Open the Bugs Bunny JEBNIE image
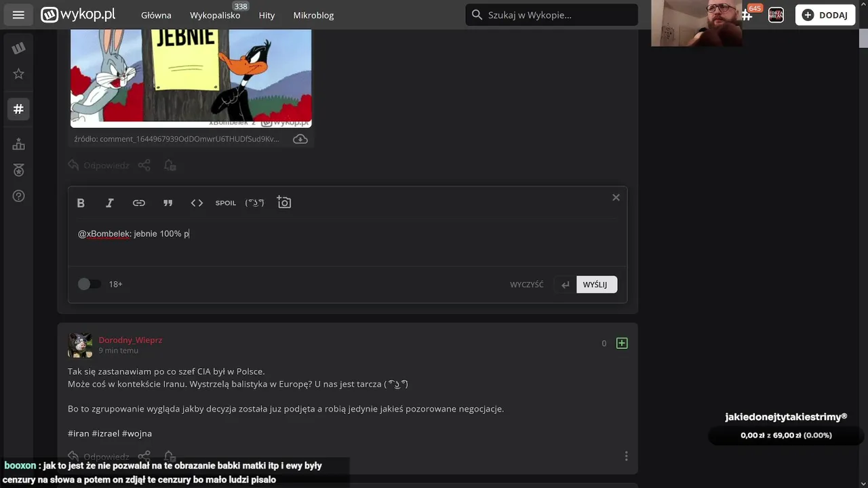The width and height of the screenshot is (868, 488). tap(191, 78)
